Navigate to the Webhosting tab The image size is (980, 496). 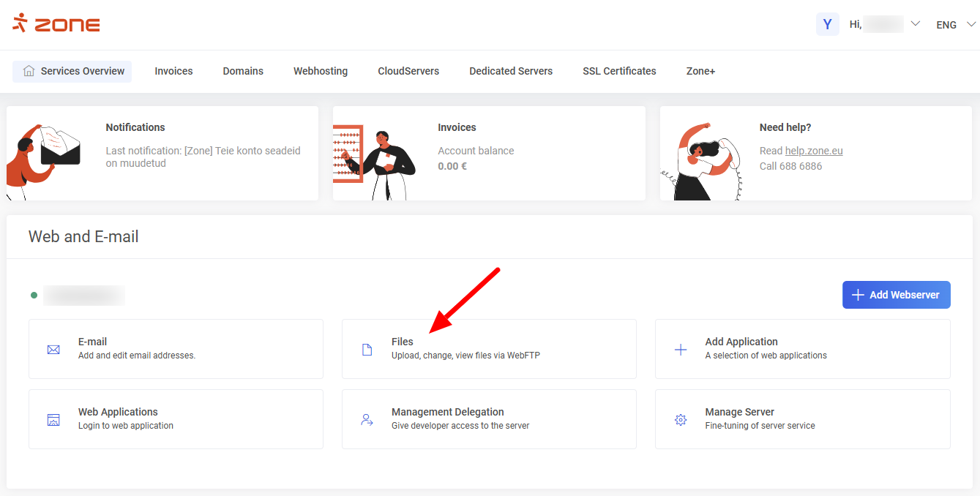(x=321, y=71)
